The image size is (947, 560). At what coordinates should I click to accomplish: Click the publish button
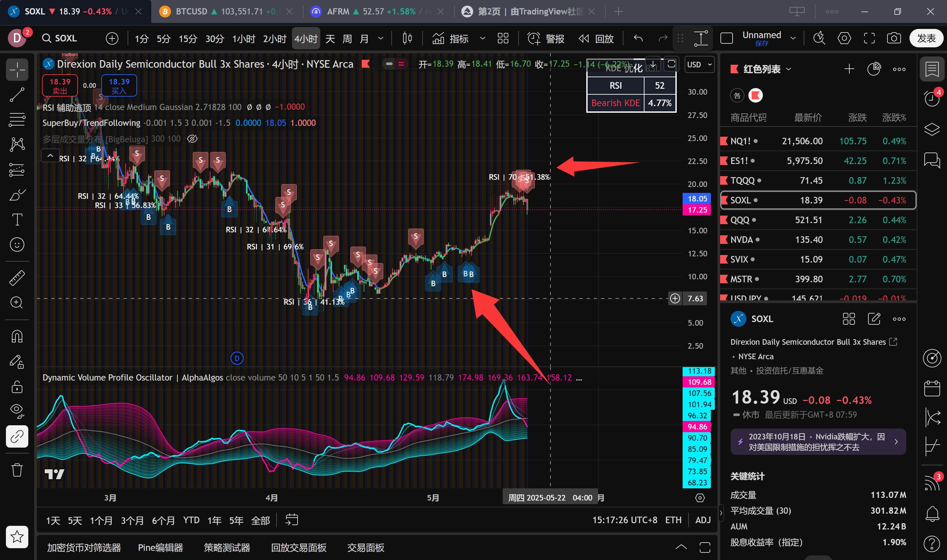pos(926,38)
